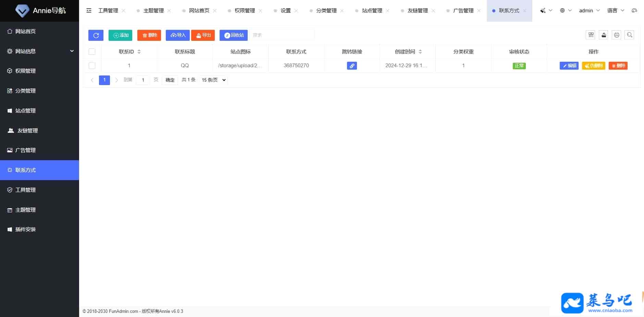Switch to the 站点管理 tab

pos(372,11)
